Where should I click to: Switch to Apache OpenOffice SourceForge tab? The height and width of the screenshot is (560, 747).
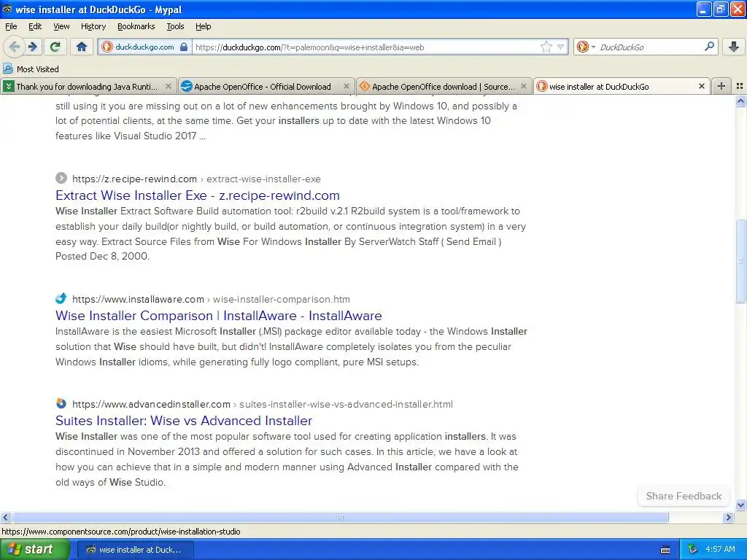click(443, 86)
